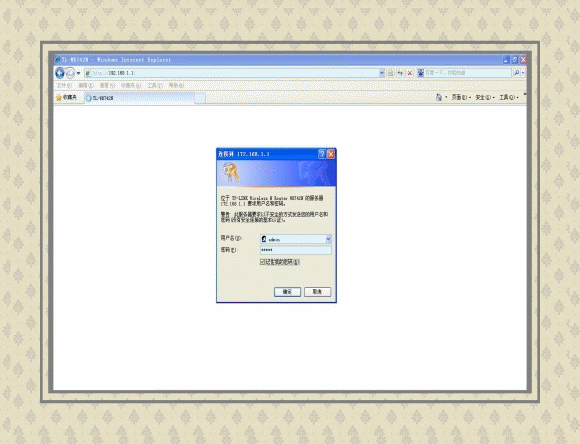Click the question mark help button in login dialog
The height and width of the screenshot is (444, 580).
(322, 154)
